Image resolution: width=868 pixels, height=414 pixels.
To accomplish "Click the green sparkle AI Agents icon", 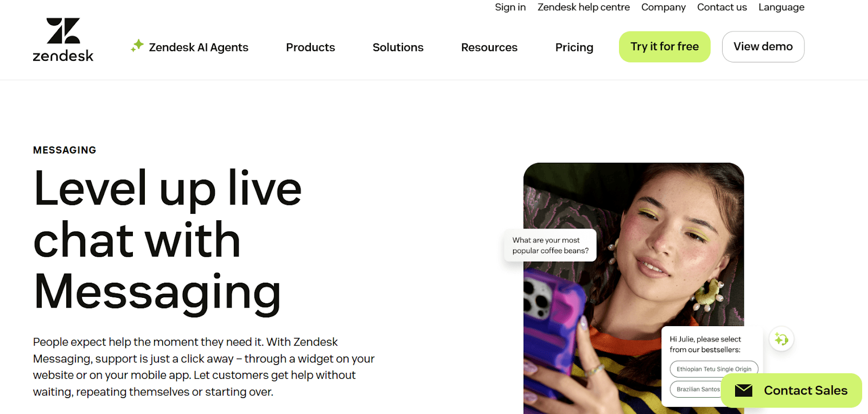I will (x=137, y=46).
